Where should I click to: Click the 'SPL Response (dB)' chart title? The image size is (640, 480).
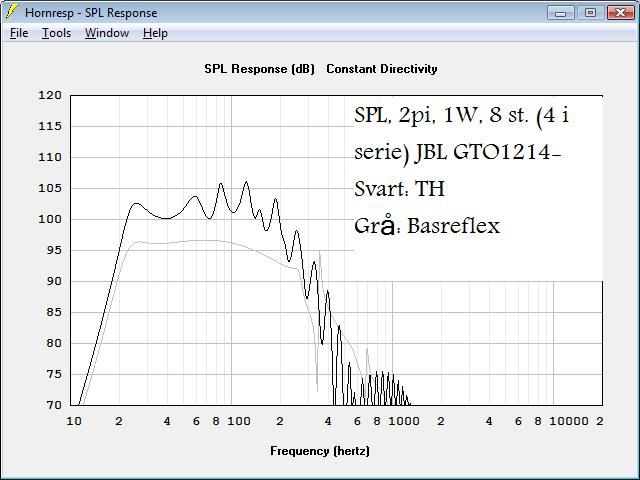pos(260,69)
